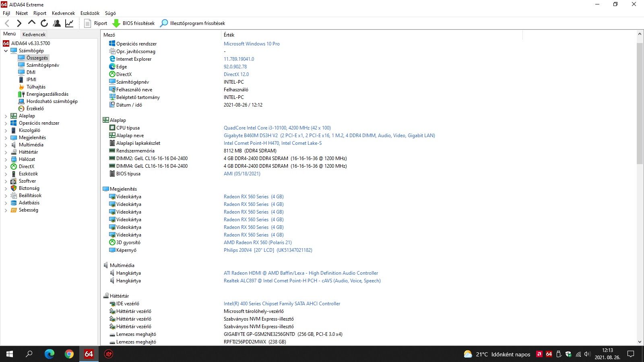Expand the DirectX tree node
The height and width of the screenshot is (362, 644).
[6, 167]
